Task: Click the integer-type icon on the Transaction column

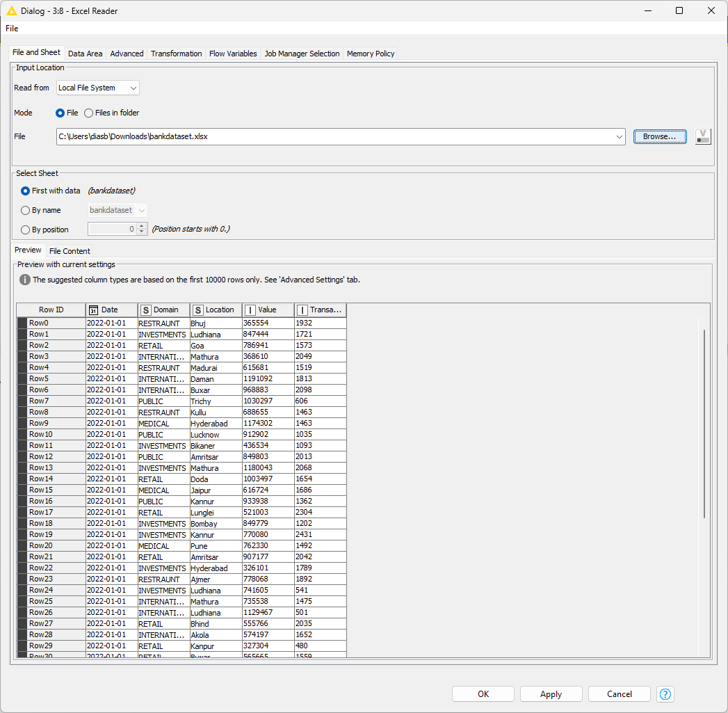Action: coord(300,310)
